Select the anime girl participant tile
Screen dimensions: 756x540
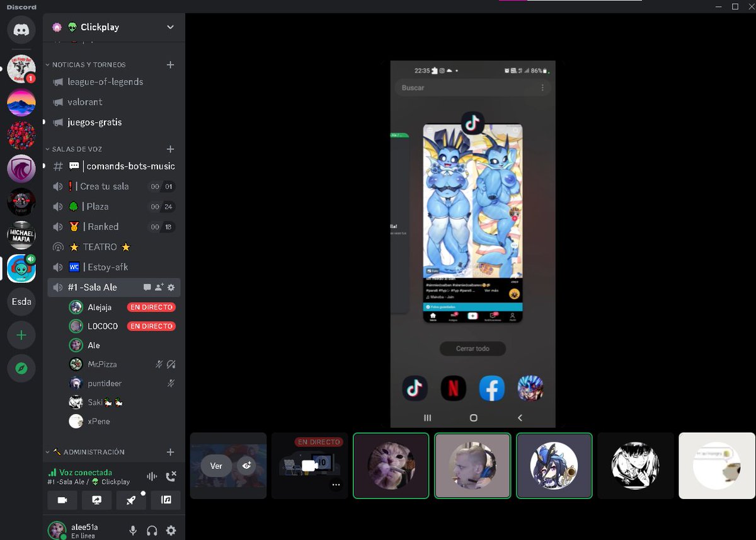point(554,466)
